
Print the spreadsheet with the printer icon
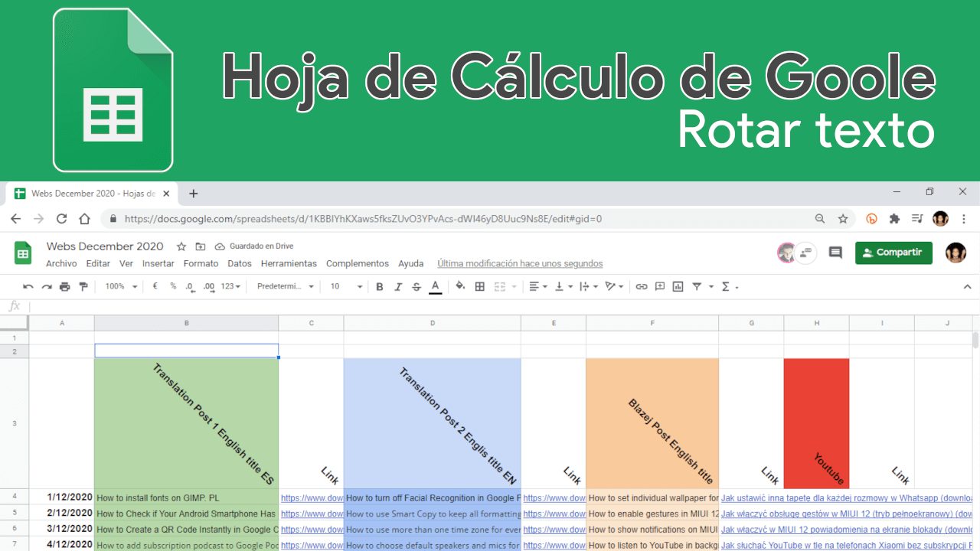click(x=64, y=286)
